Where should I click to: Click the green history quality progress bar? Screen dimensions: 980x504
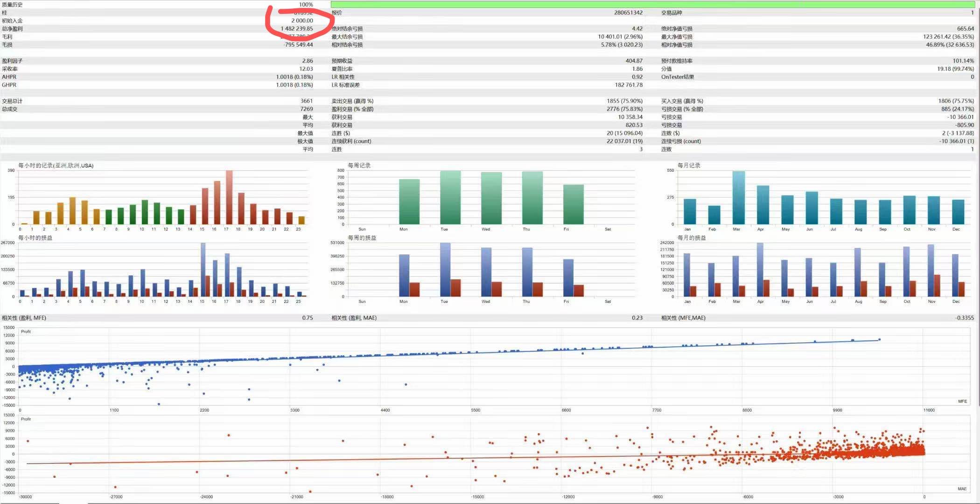653,4
